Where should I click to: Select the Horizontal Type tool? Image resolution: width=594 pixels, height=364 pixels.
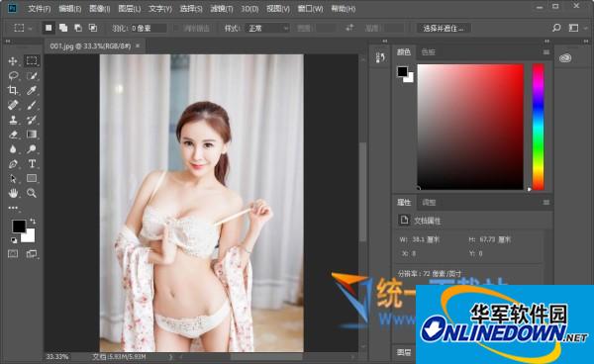pyautogui.click(x=32, y=164)
